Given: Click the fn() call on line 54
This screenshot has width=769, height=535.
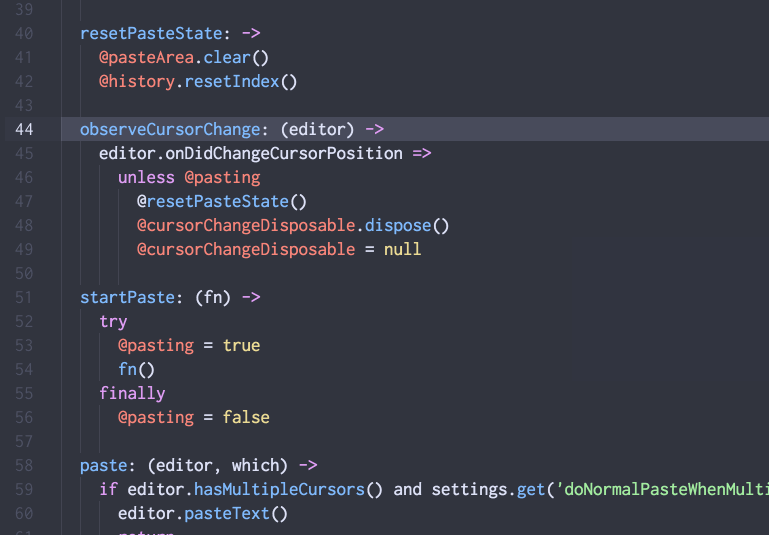Looking at the screenshot, I should pos(136,370).
